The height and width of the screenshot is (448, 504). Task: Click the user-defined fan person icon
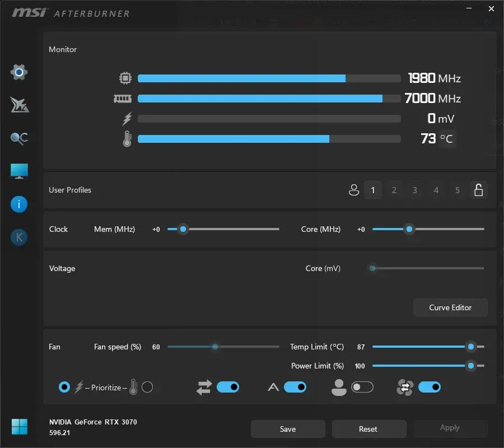click(x=339, y=388)
